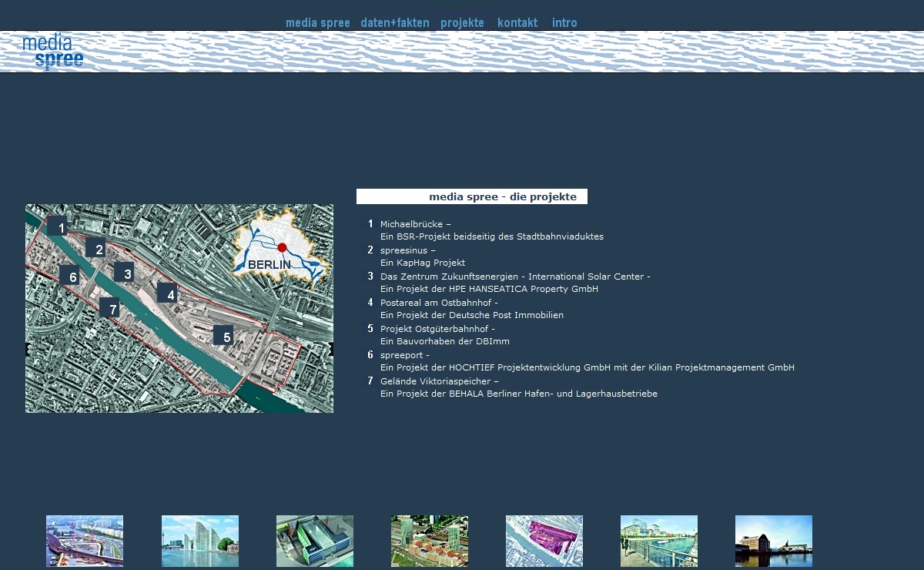This screenshot has height=570, width=924.
Task: Click the Berlin overview inset map
Action: (x=281, y=246)
